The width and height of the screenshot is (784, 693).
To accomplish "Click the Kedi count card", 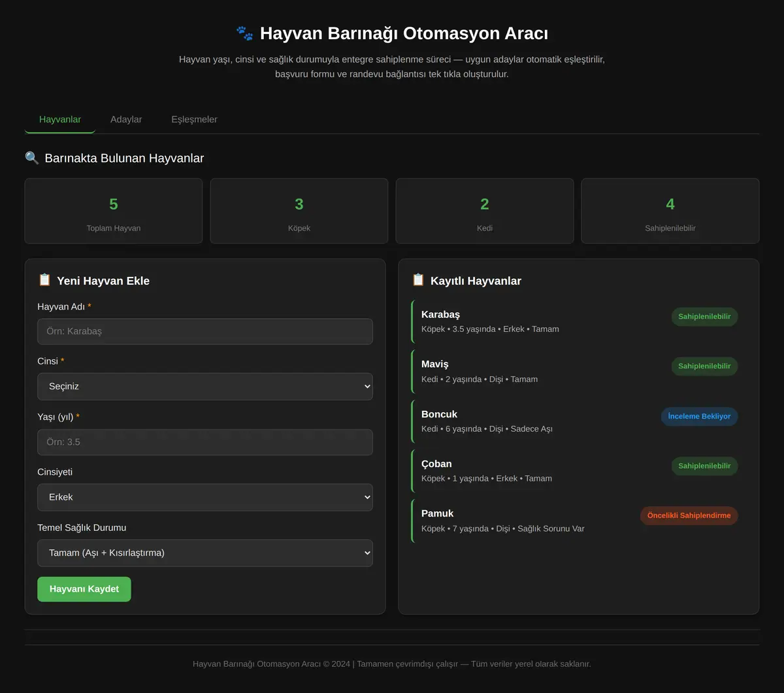I will (485, 211).
